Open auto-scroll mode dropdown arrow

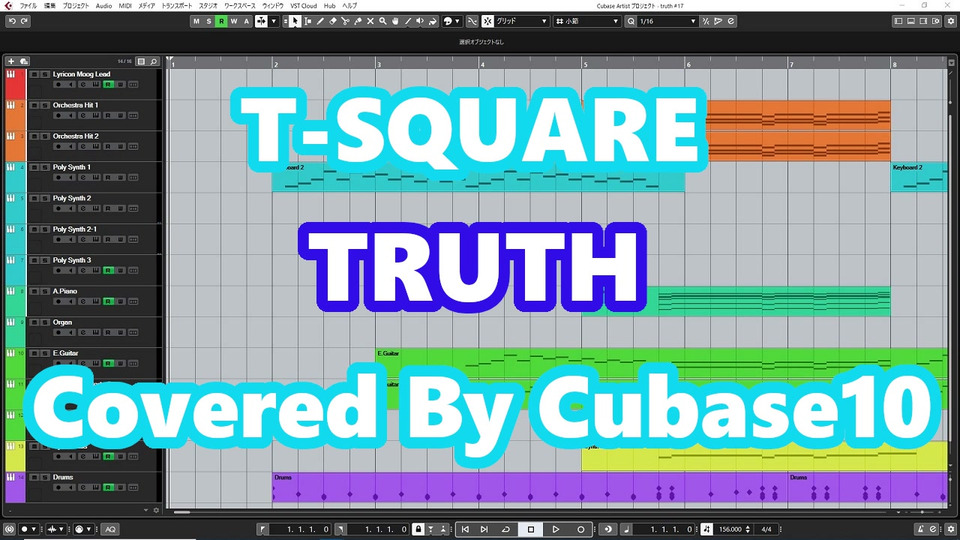pos(274,21)
